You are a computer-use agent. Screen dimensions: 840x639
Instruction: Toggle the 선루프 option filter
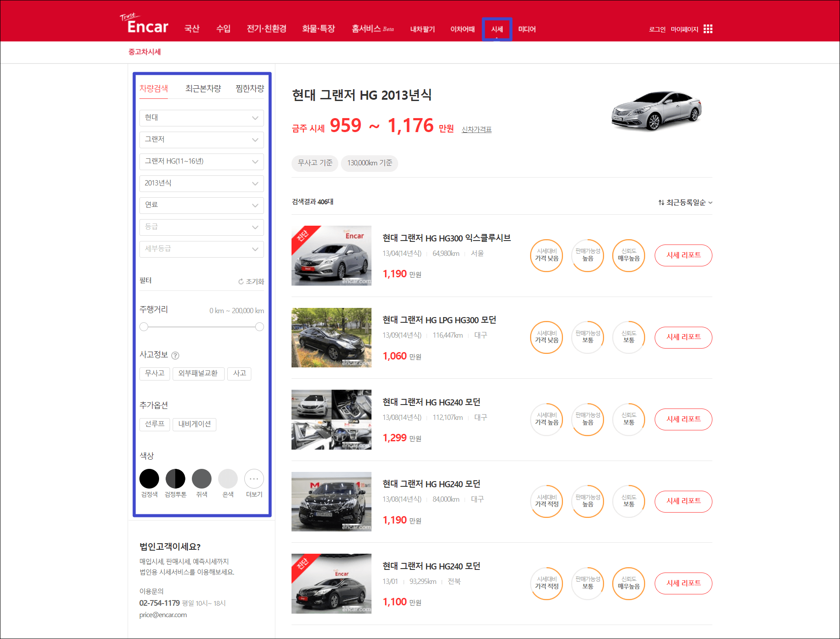(155, 424)
